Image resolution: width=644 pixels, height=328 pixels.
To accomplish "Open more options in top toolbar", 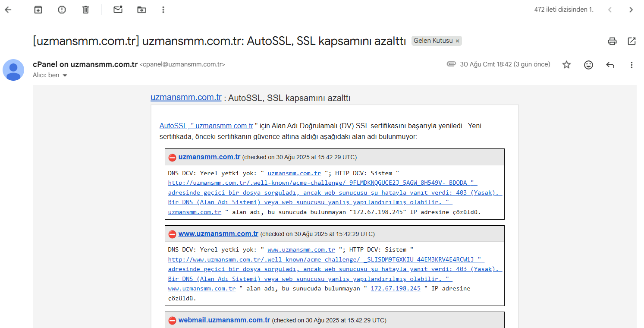I will [x=163, y=9].
